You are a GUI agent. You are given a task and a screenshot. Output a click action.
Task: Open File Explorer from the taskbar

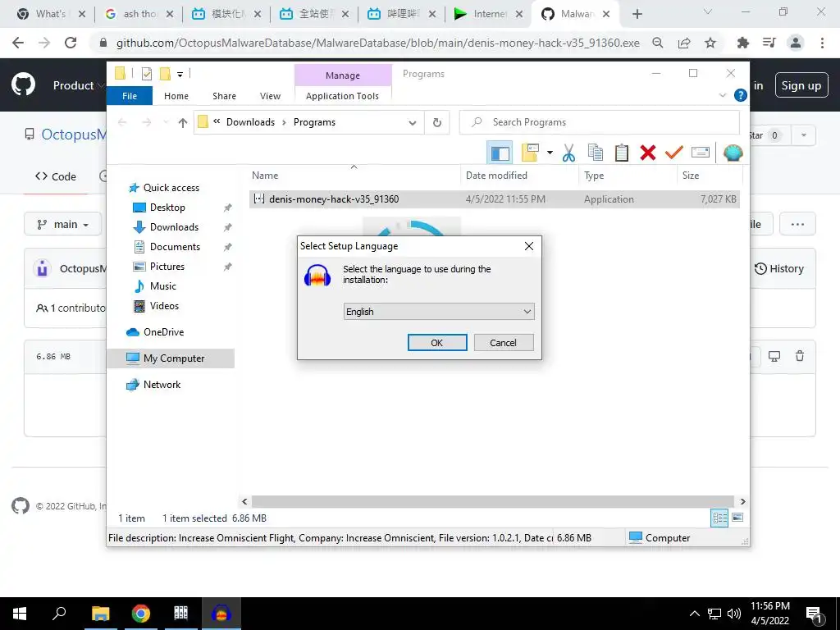click(x=100, y=614)
